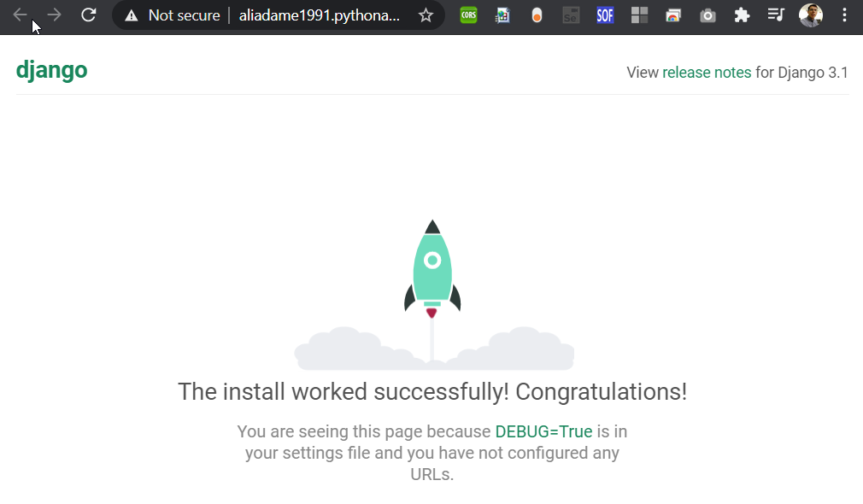Click the DEBUG=True link
The height and width of the screenshot is (504, 863).
(543, 431)
